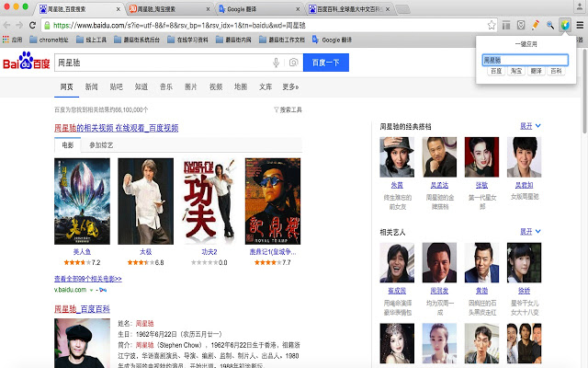Switch to the Google 翻译 tab
The image size is (588, 368).
pyautogui.click(x=259, y=9)
